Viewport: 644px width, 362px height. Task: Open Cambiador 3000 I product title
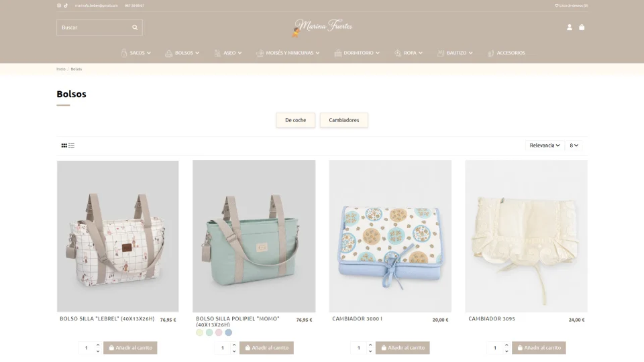tap(357, 319)
